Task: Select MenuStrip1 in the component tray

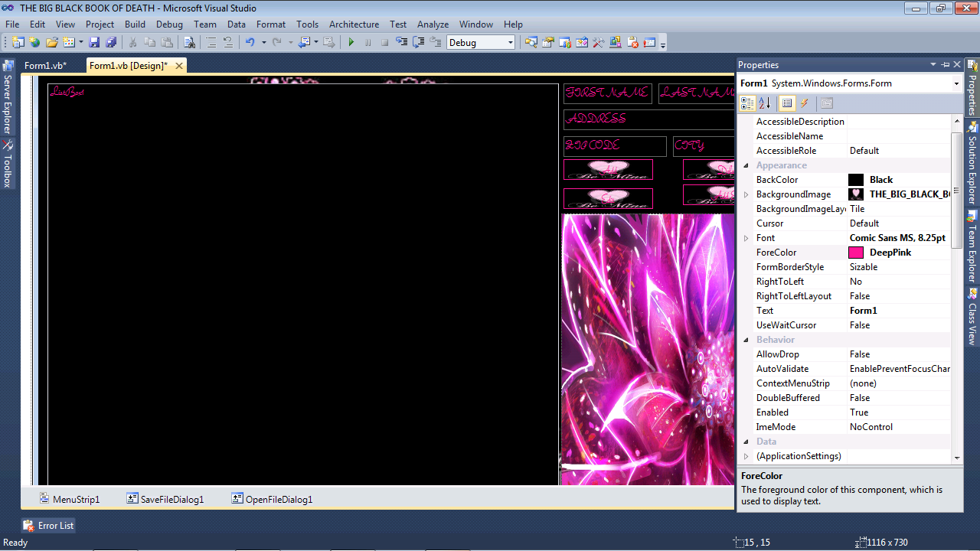Action: (70, 499)
